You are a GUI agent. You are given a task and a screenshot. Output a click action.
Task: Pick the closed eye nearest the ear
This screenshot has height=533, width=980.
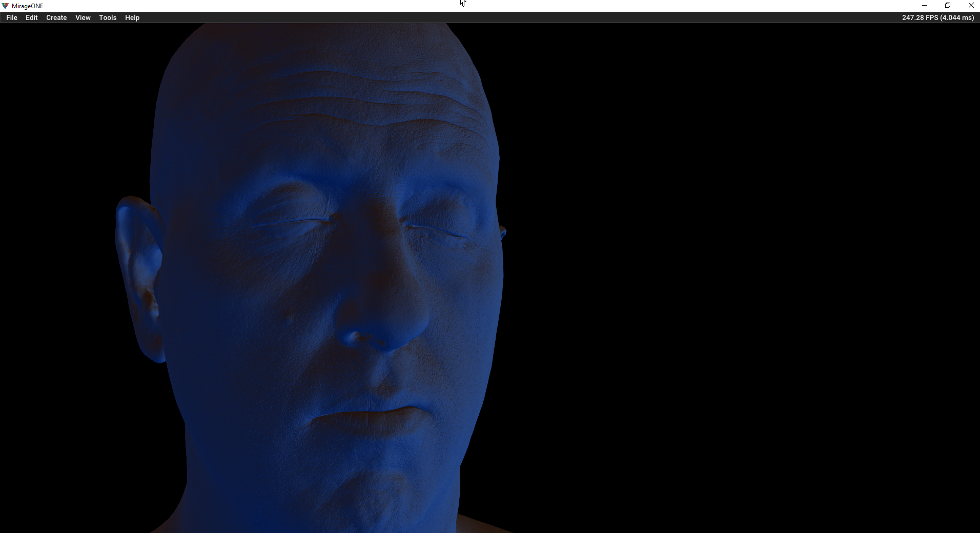tap(292, 223)
